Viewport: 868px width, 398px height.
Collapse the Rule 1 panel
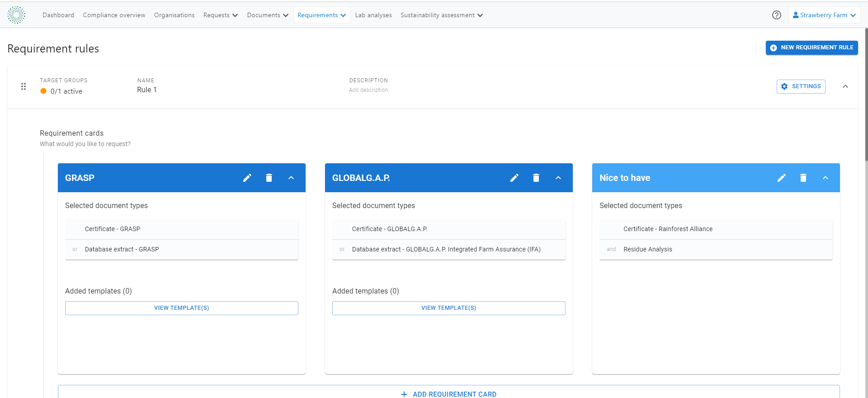click(845, 86)
